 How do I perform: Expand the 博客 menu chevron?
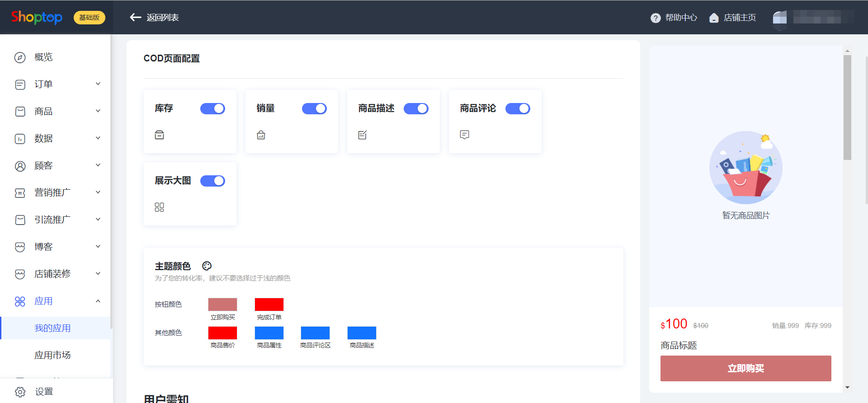coord(98,247)
